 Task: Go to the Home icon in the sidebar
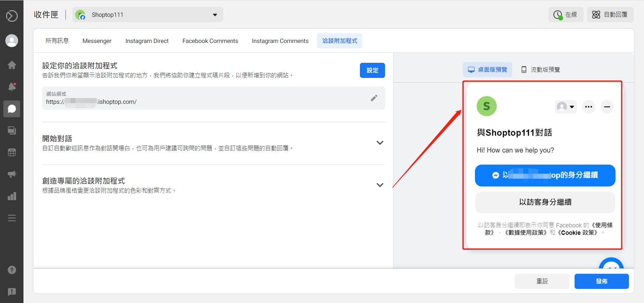click(12, 65)
